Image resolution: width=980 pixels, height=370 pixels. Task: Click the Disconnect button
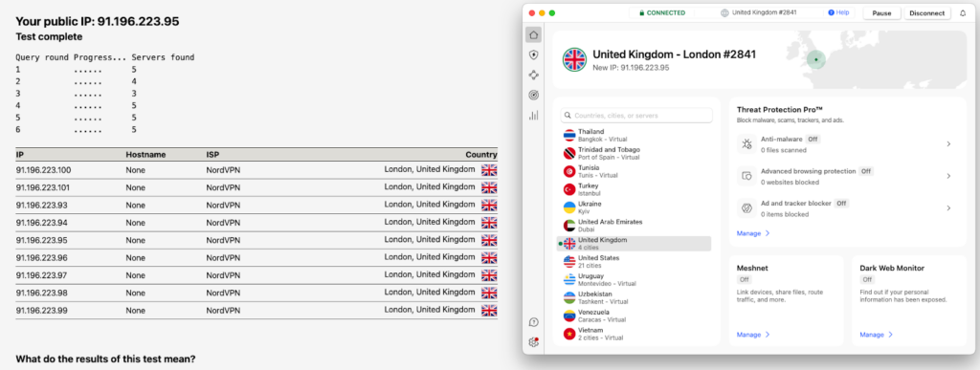[x=927, y=12]
